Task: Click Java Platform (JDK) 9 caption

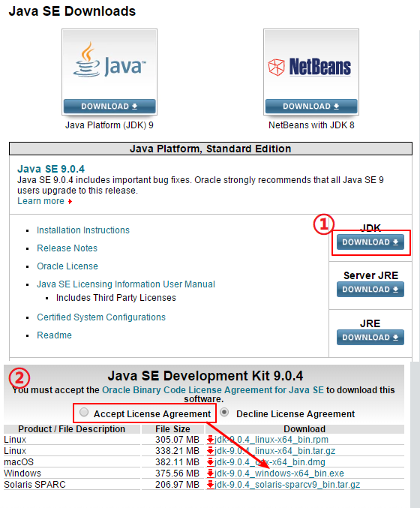Action: pos(109,125)
